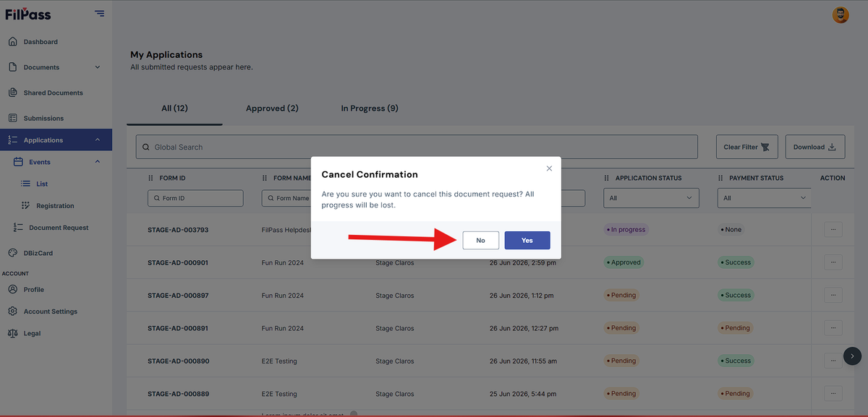Switch to the Approved (2) tab
The height and width of the screenshot is (417, 868).
[272, 108]
